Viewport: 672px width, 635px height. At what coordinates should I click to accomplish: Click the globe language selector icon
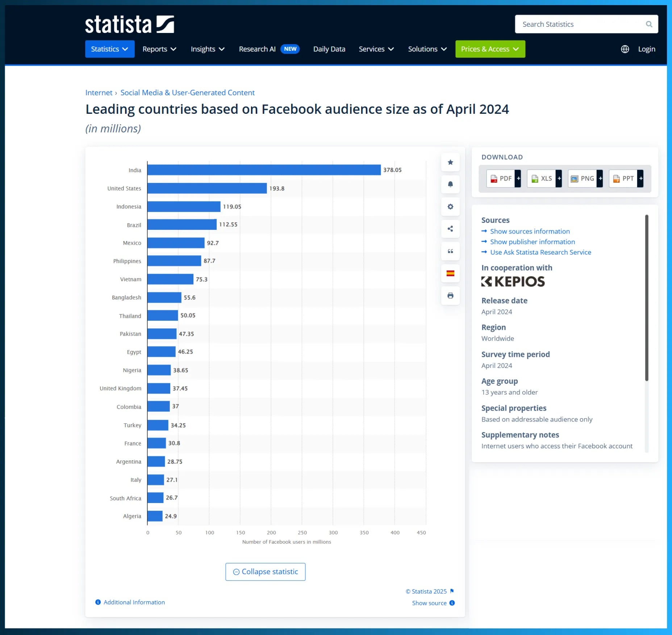click(625, 49)
